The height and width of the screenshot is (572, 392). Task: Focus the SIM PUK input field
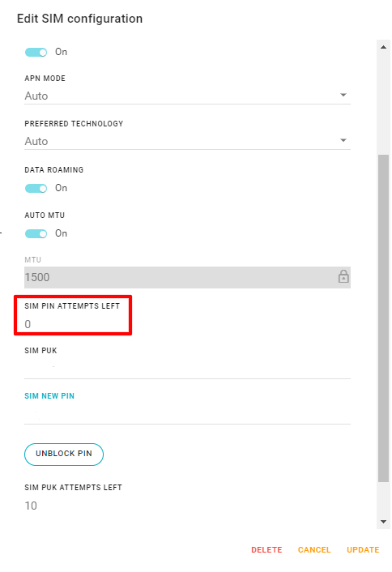click(x=187, y=369)
